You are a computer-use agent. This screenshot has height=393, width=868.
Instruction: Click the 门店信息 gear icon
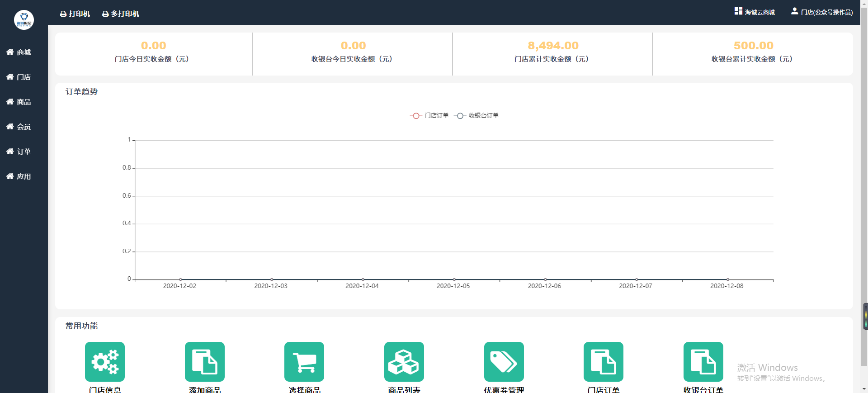tap(105, 362)
